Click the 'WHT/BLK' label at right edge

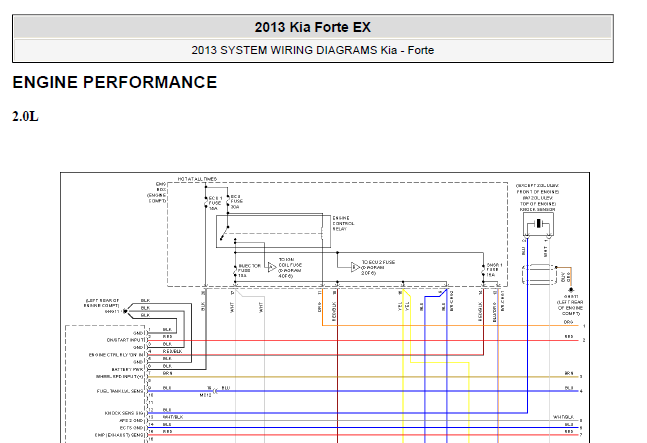coord(563,417)
